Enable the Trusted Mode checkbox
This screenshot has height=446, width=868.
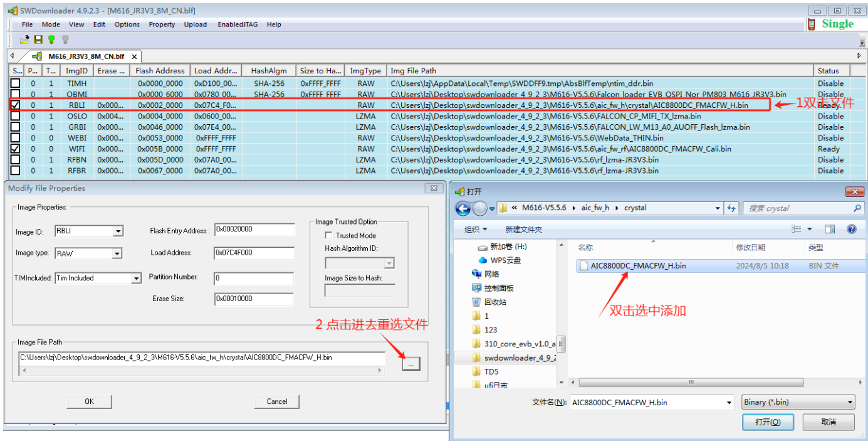pos(328,235)
